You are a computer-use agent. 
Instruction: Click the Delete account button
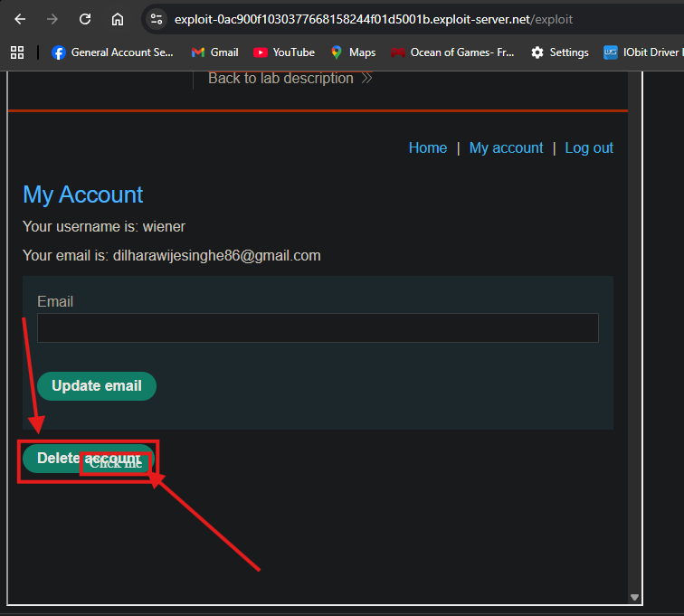click(88, 459)
